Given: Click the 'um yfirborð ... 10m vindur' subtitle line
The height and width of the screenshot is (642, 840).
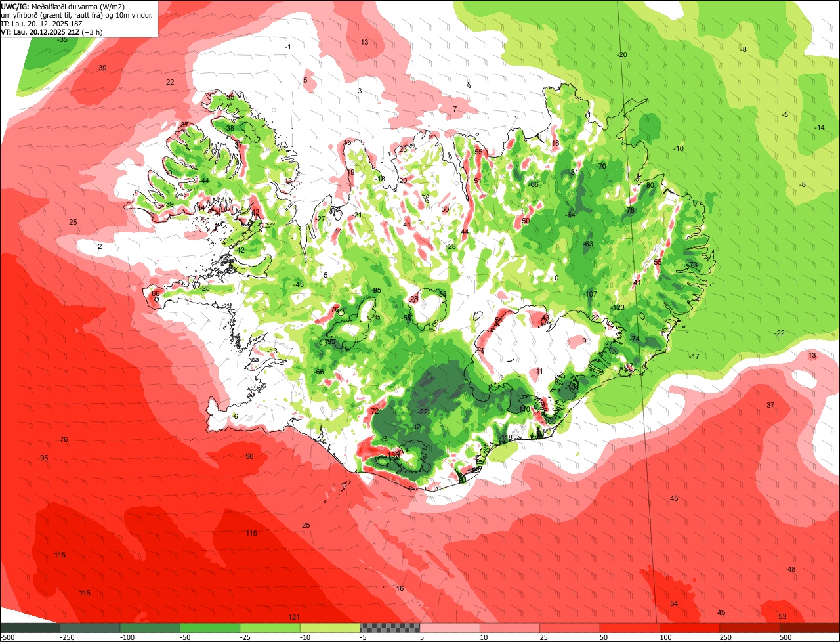Looking at the screenshot, I should coord(77,14).
